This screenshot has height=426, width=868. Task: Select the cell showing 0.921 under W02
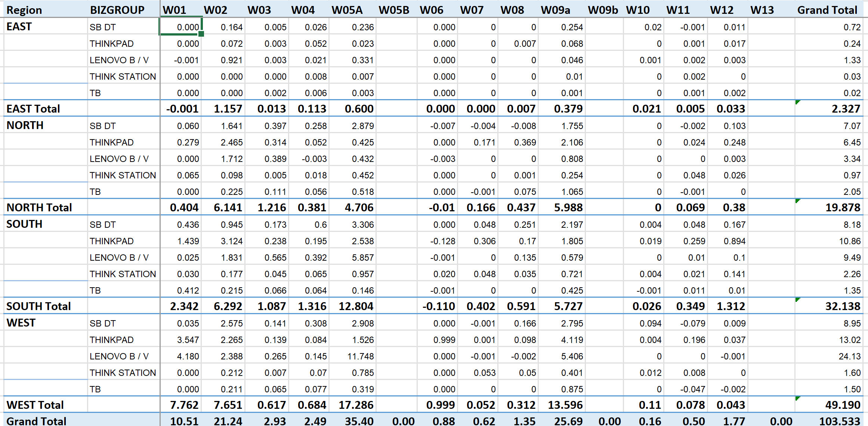coord(231,60)
